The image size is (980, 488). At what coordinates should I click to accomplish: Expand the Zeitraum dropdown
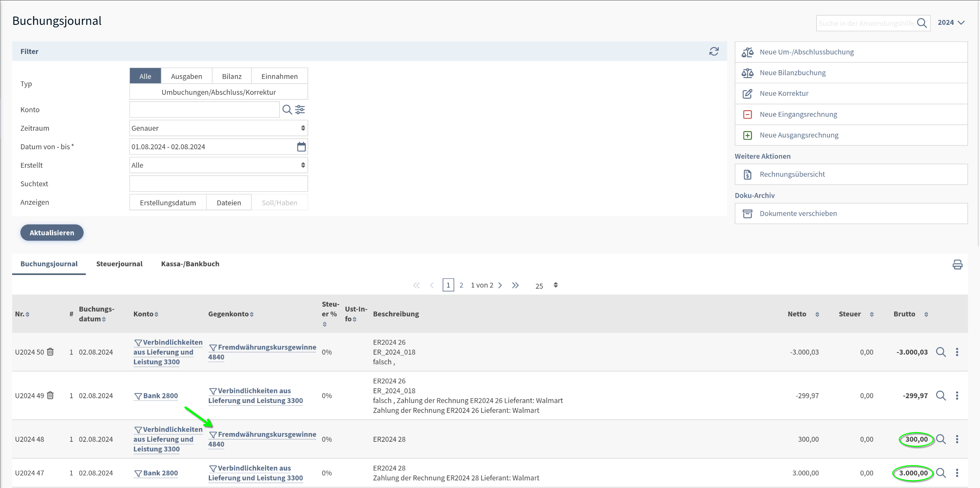pos(218,128)
